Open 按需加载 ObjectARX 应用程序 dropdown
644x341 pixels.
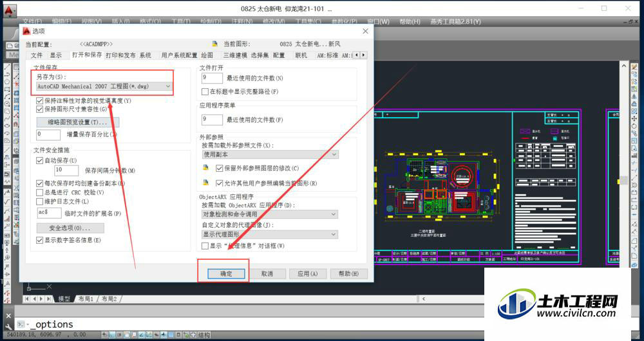(x=270, y=214)
